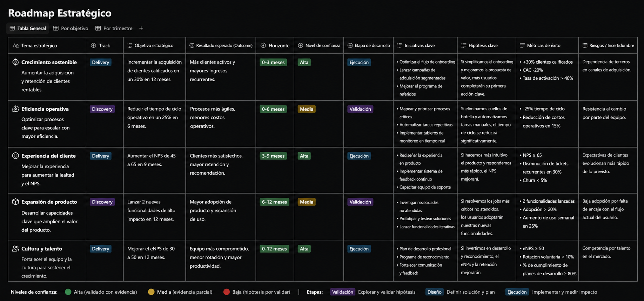
Task: Click the icon of Eficiencia operativa row
Action: [15, 109]
